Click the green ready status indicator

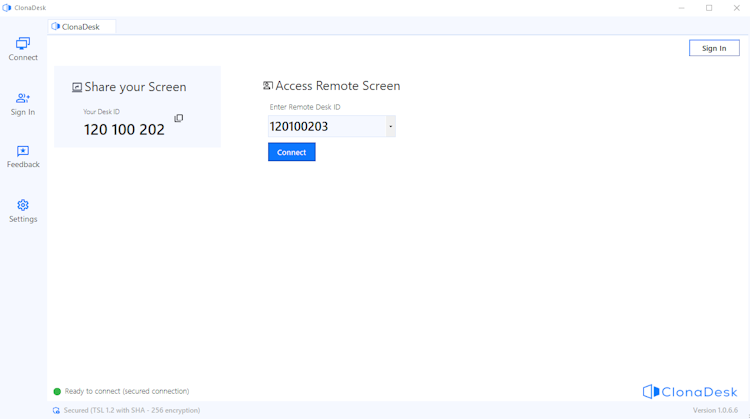pos(57,391)
